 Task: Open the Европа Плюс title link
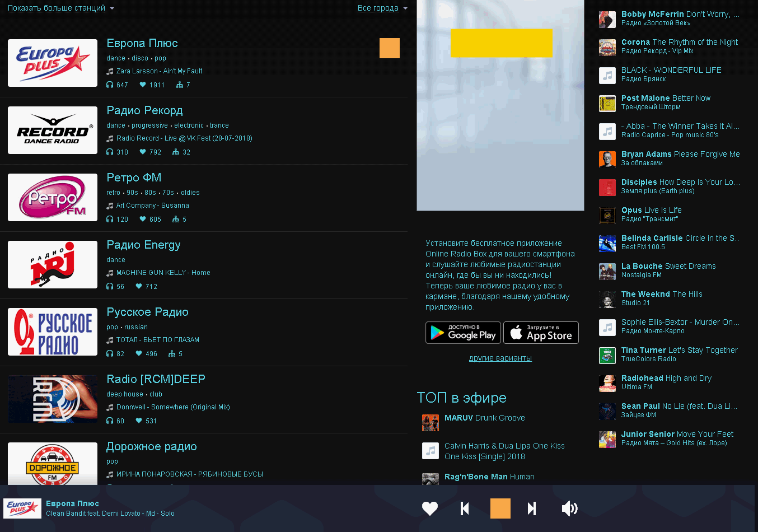point(142,43)
